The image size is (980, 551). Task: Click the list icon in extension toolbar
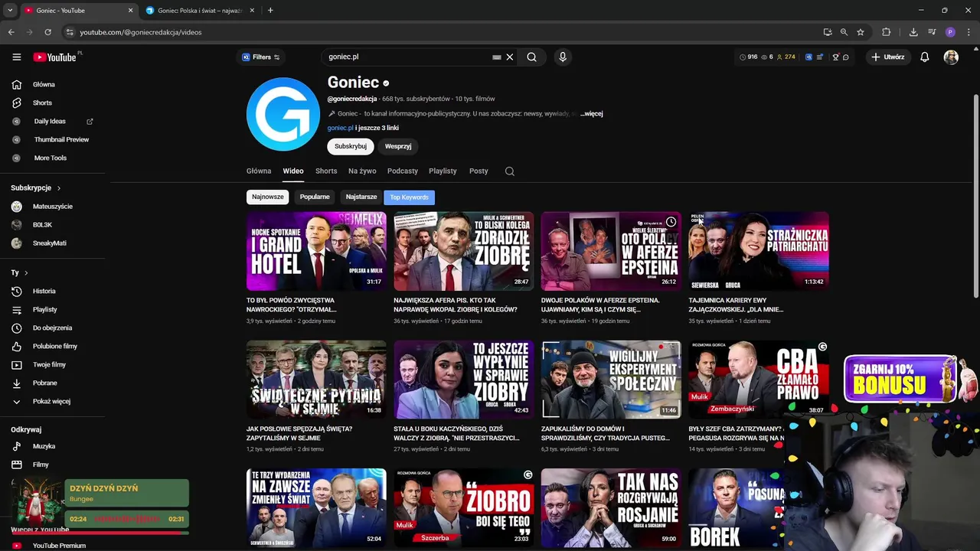coord(820,57)
